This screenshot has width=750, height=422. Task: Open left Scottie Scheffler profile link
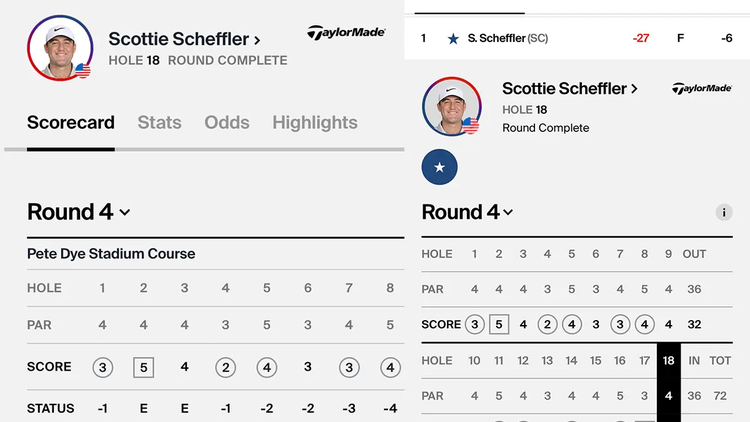point(185,40)
